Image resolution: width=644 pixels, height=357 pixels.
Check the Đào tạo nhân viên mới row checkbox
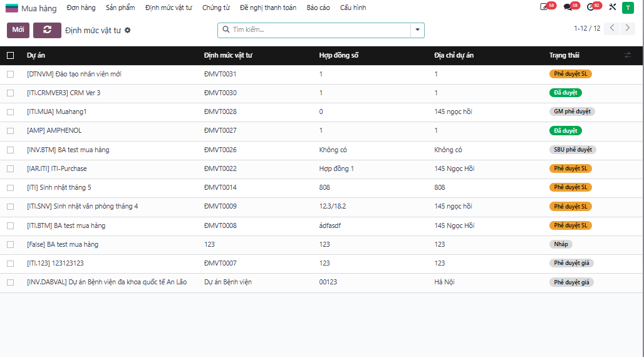point(10,75)
